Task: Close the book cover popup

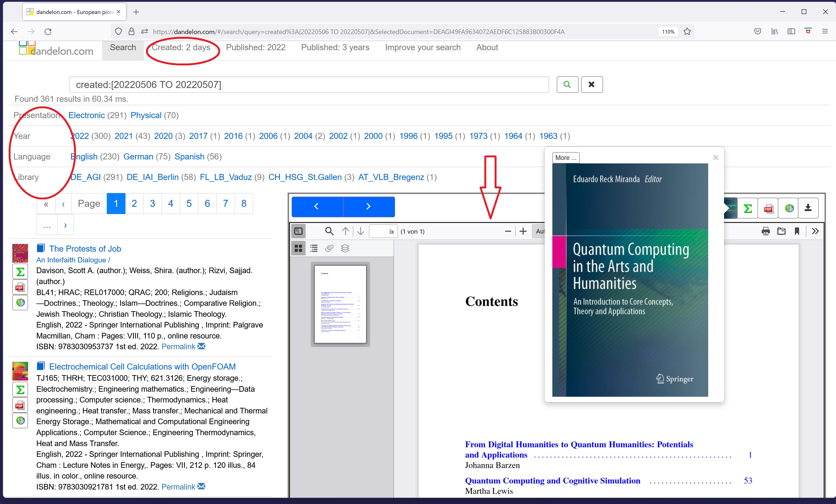Action: (716, 157)
